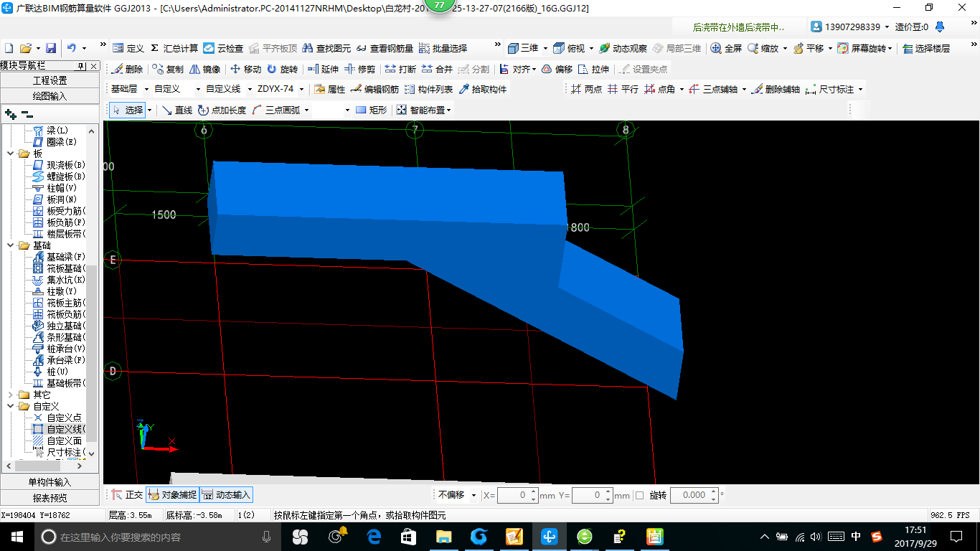Select 筏板基础 in the tree

click(x=59, y=268)
